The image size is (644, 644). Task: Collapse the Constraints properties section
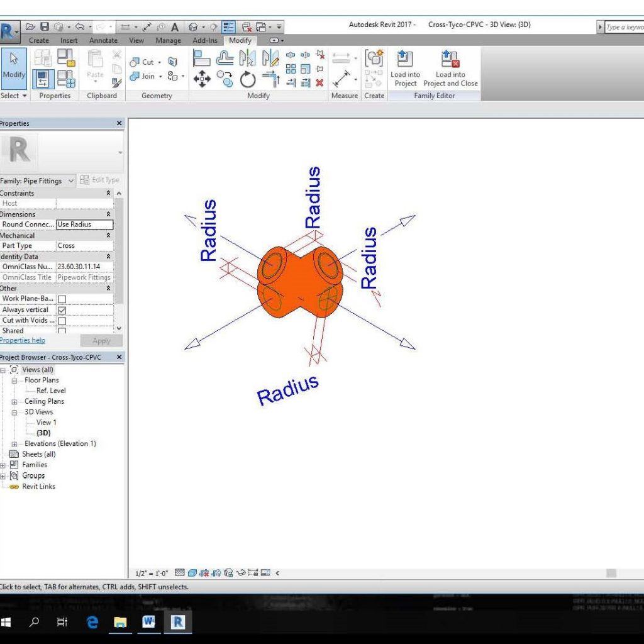108,193
